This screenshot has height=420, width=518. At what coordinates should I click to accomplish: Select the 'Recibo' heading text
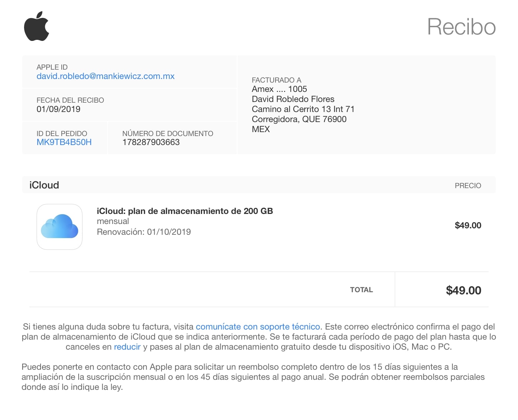pyautogui.click(x=462, y=27)
